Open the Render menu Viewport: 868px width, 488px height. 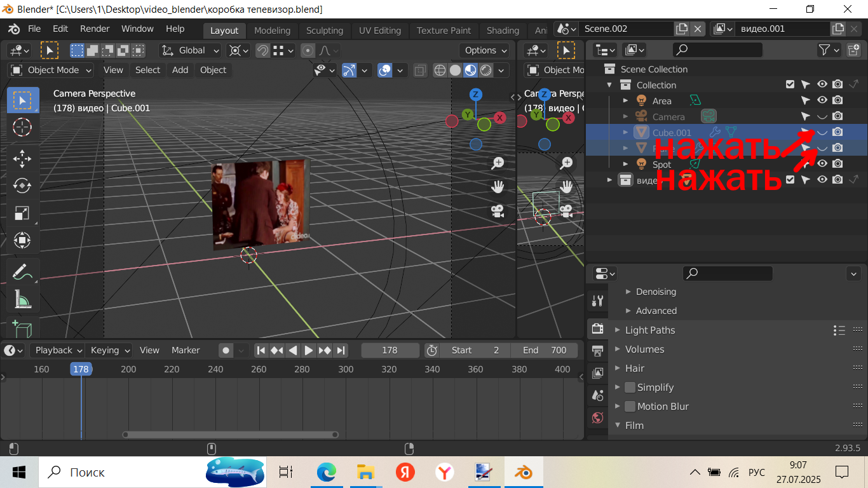pos(95,29)
